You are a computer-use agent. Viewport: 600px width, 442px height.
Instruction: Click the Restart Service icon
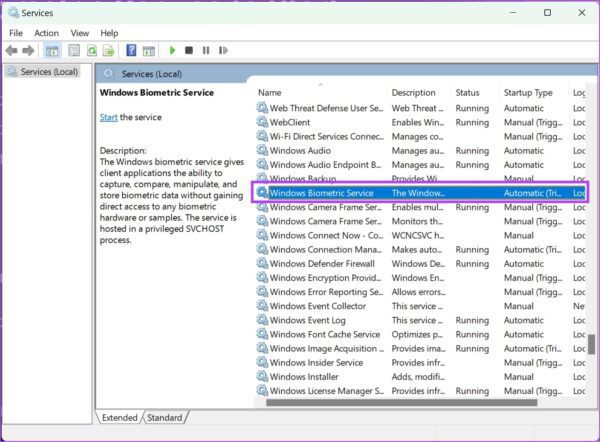223,50
